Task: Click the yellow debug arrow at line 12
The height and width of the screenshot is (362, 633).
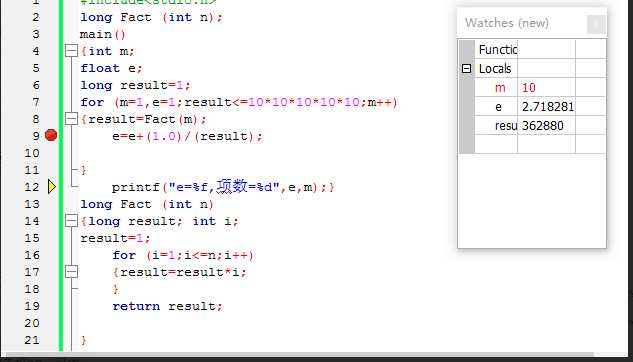Action: coord(52,186)
